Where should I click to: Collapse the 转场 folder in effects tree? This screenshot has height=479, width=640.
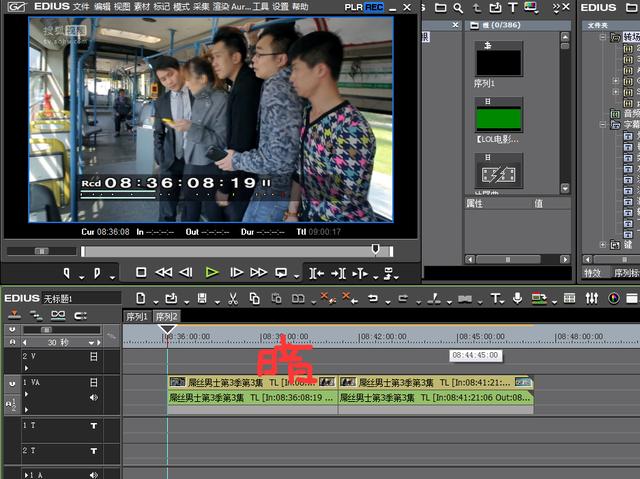602,37
